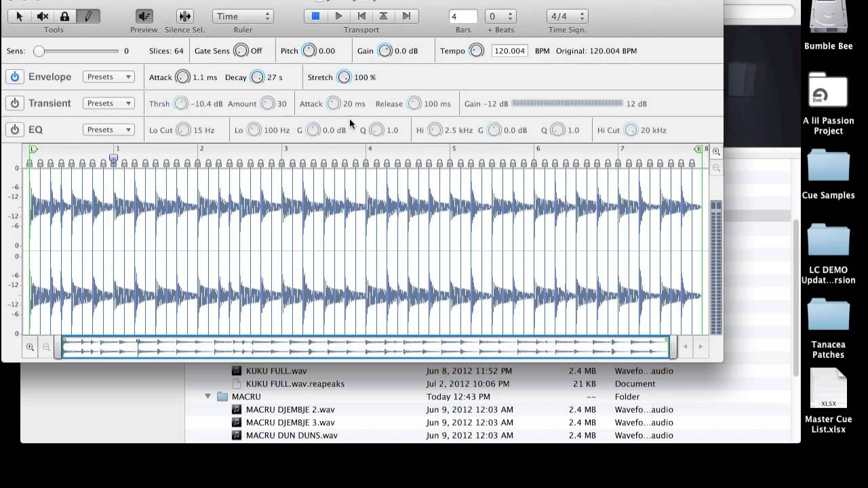Click the right locator R marker
The height and width of the screenshot is (488, 868).
coord(698,149)
